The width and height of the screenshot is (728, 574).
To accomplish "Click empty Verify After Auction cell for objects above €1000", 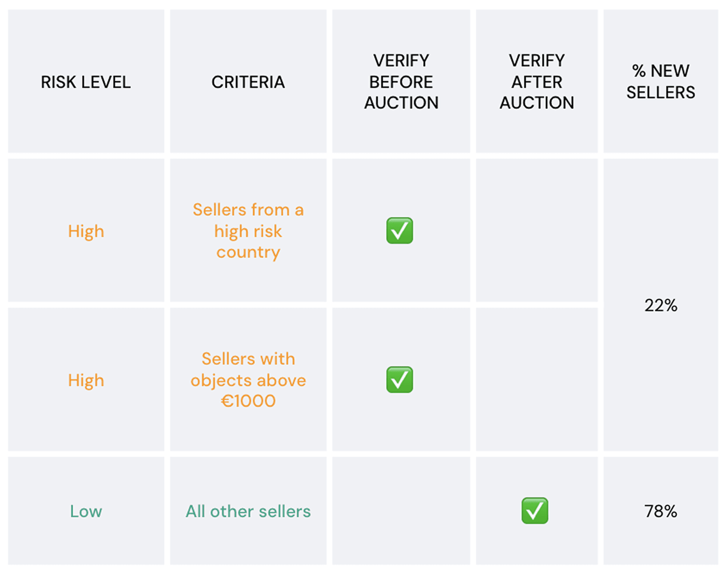I will (x=537, y=379).
